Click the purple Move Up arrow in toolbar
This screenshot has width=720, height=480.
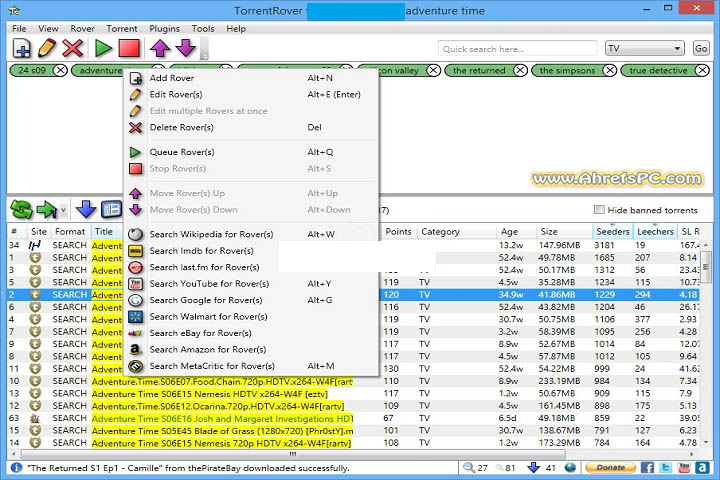pyautogui.click(x=160, y=48)
